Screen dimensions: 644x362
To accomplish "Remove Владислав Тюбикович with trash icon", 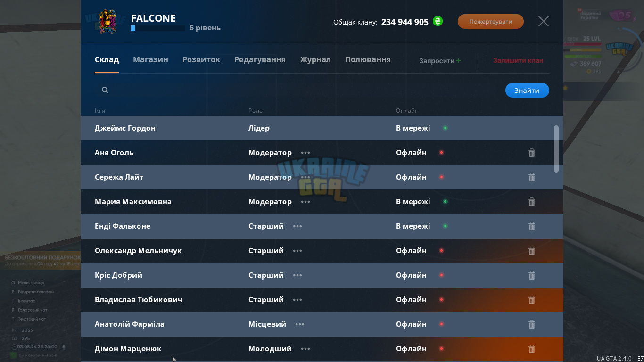I will click(532, 300).
